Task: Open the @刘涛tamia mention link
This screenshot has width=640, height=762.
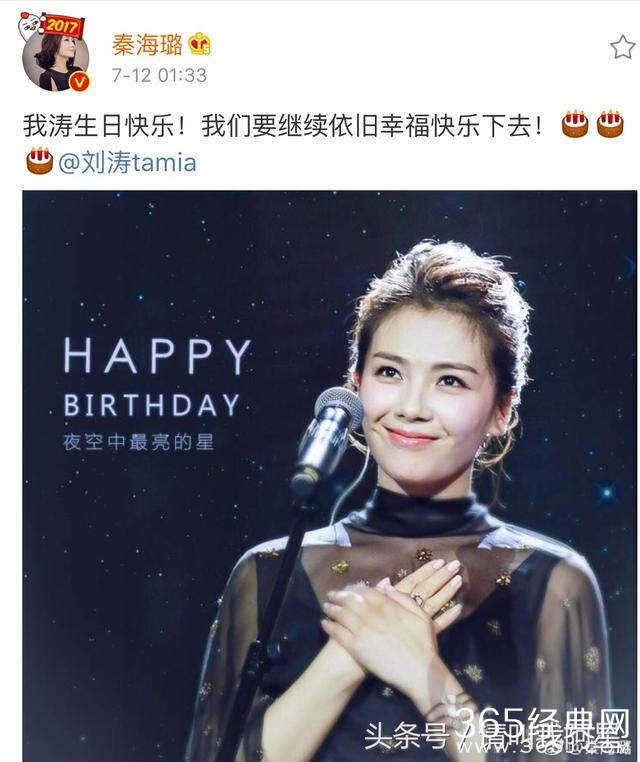Action: (127, 162)
